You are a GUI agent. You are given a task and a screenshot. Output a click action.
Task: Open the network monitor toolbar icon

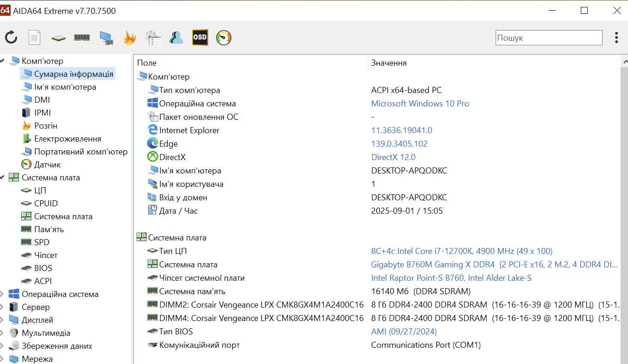pyautogui.click(x=106, y=38)
